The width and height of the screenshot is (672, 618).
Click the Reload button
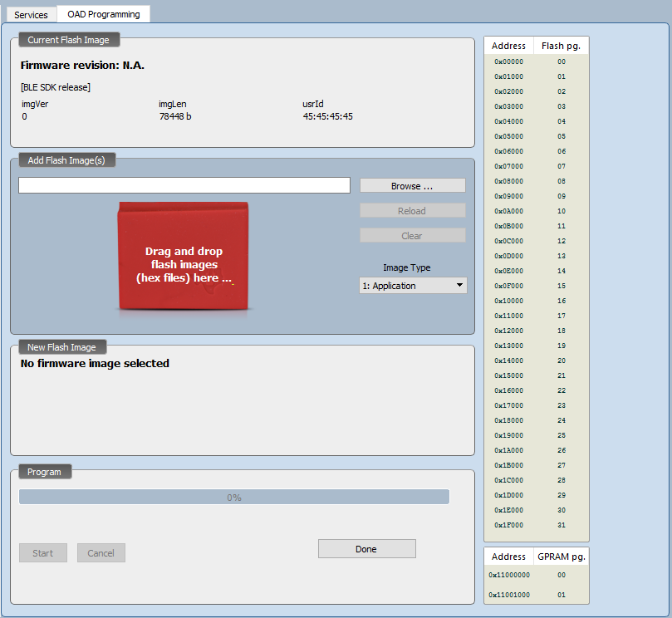coord(412,211)
